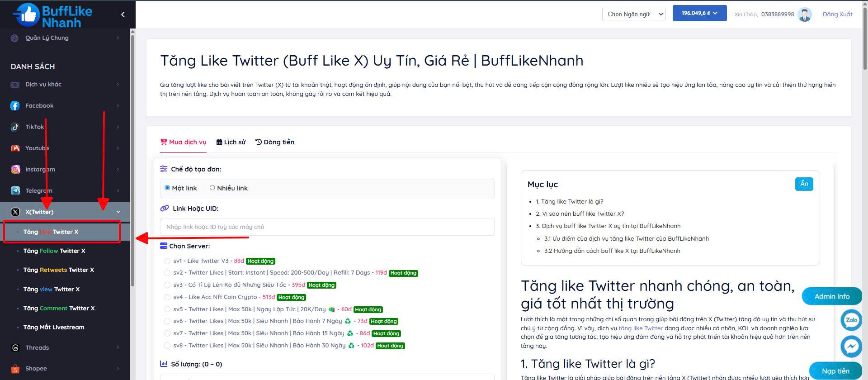Click the shopping cart icon on Mua dịch vụ
The width and height of the screenshot is (868, 380).
coord(164,142)
